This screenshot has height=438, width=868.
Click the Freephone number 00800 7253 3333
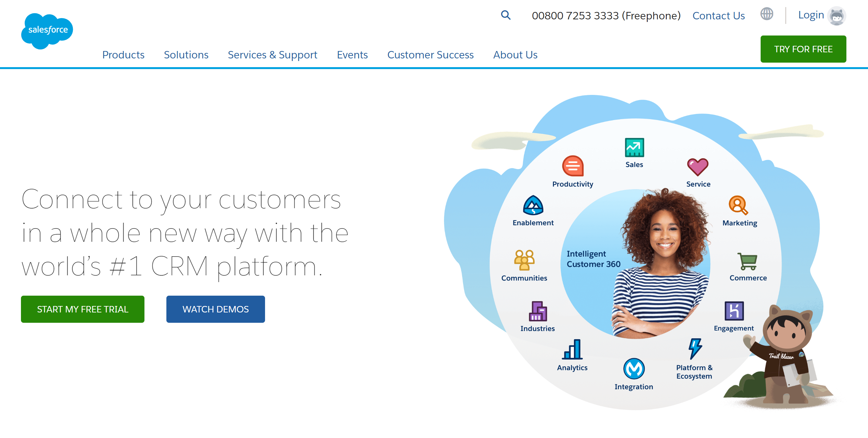(606, 15)
